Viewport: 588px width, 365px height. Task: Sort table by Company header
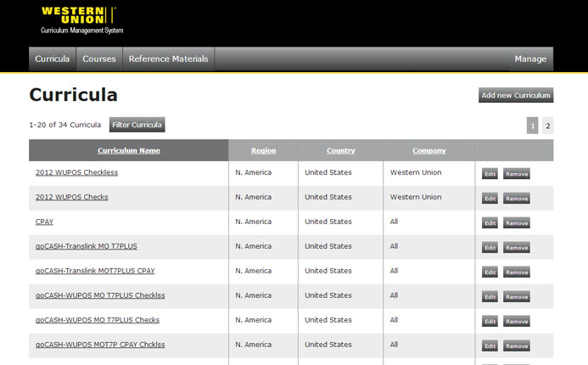click(x=429, y=150)
